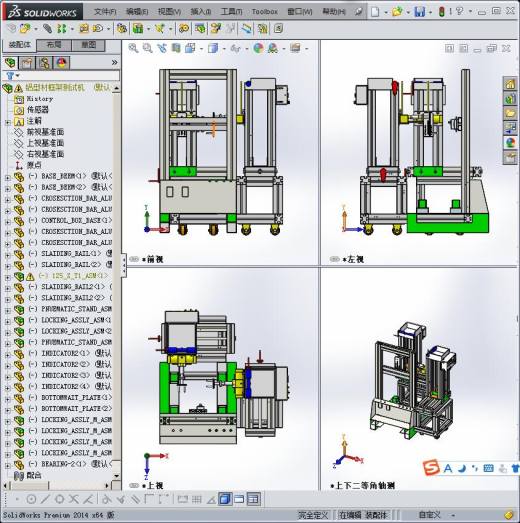520x523 pixels.
Task: Click the Move Component toolbar icon
Action: 98,29
